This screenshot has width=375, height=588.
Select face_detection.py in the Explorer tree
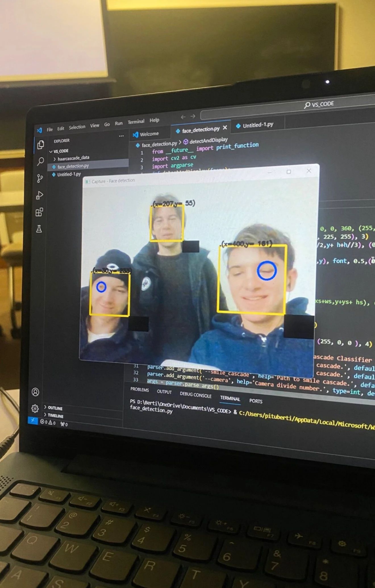click(x=88, y=165)
